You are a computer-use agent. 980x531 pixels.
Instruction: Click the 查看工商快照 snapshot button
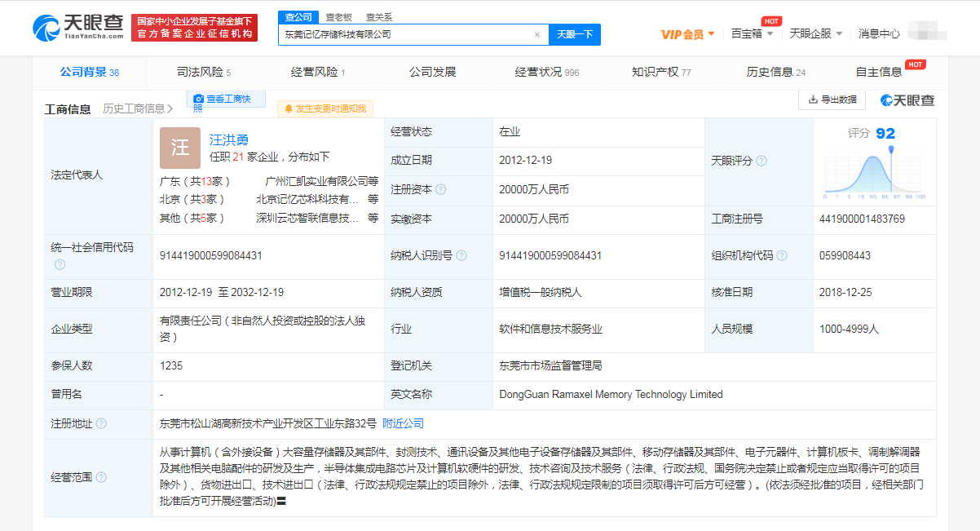227,100
